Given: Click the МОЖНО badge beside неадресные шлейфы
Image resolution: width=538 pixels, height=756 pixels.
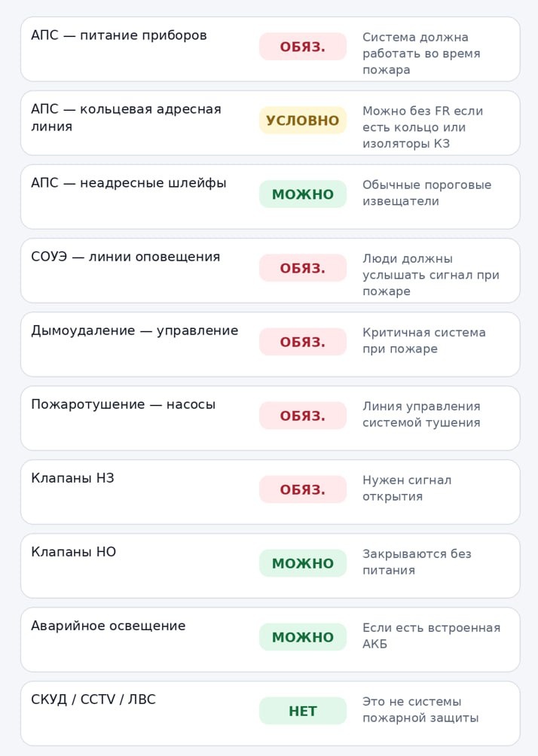Looking at the screenshot, I should (303, 194).
